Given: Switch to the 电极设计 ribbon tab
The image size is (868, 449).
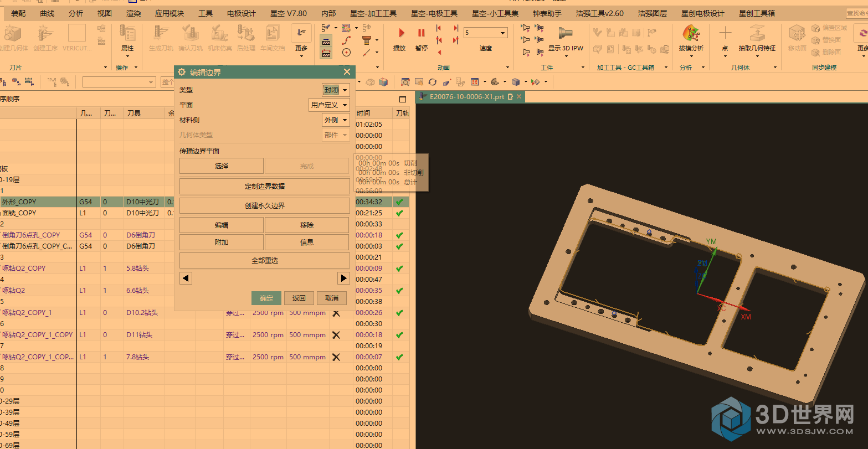Looking at the screenshot, I should tap(242, 13).
